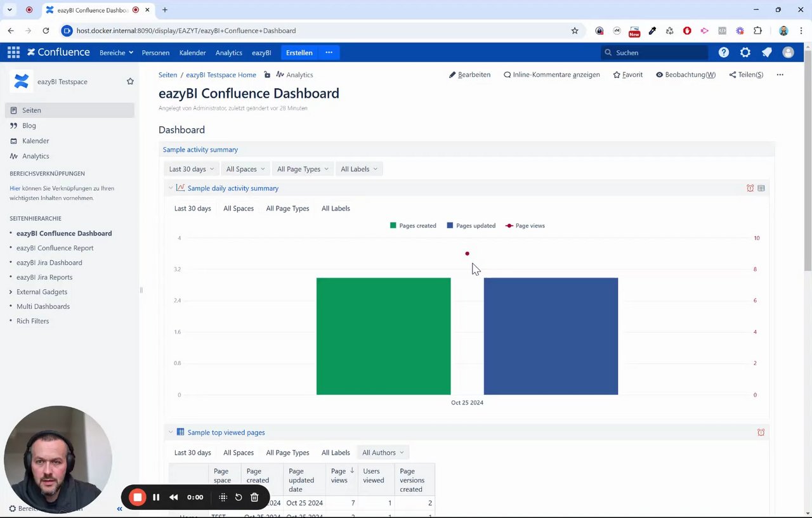
Task: Open Kalender in the top navigation
Action: (x=193, y=53)
